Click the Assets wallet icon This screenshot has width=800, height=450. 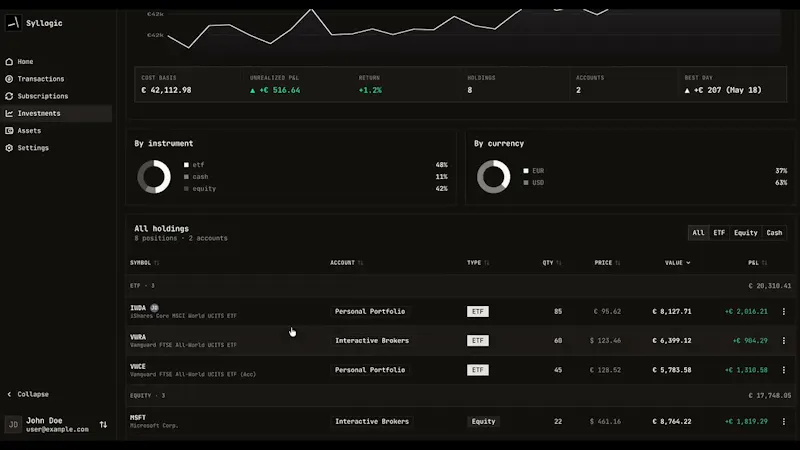9,131
